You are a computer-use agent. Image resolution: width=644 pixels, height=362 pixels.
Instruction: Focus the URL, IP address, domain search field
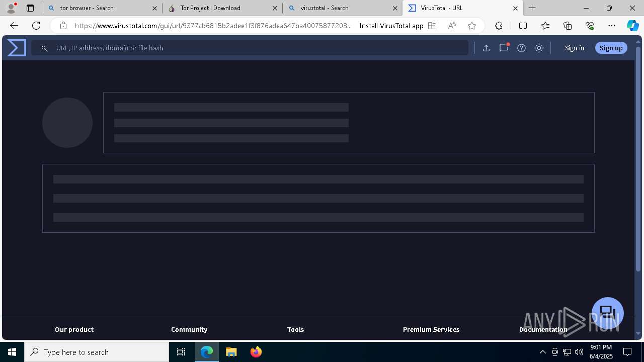[250, 48]
